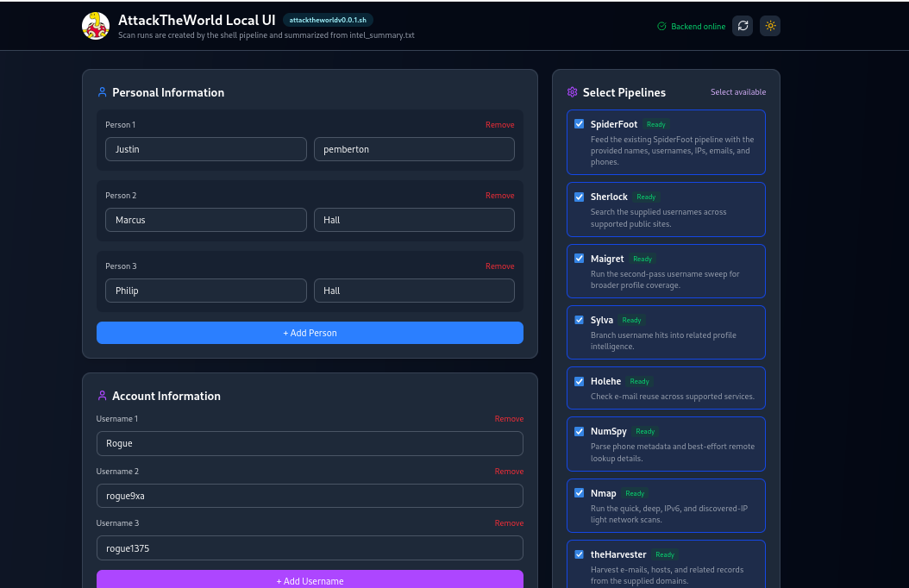
Task: Click the Sylva Ready badge
Action: point(631,321)
